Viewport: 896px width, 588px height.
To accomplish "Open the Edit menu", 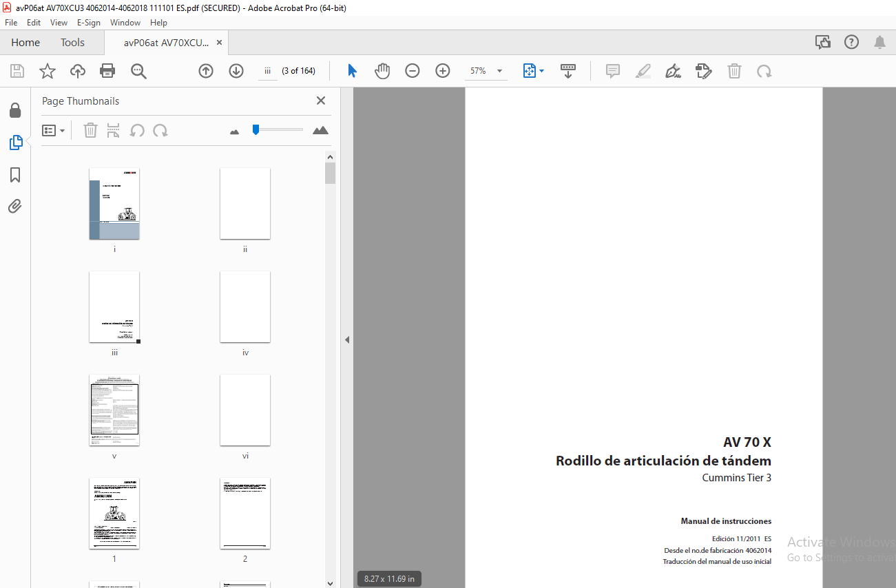I will pos(34,23).
